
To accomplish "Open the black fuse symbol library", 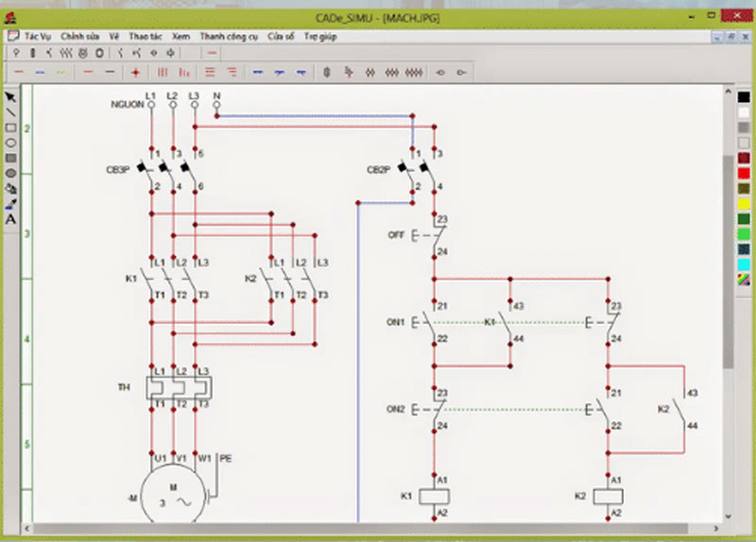I will tap(33, 53).
